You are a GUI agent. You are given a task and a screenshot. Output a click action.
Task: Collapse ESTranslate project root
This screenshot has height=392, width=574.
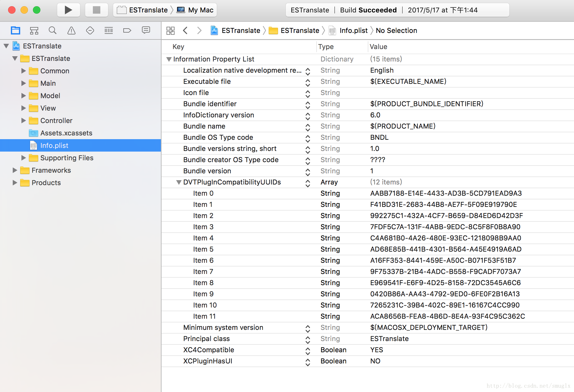pyautogui.click(x=6, y=46)
